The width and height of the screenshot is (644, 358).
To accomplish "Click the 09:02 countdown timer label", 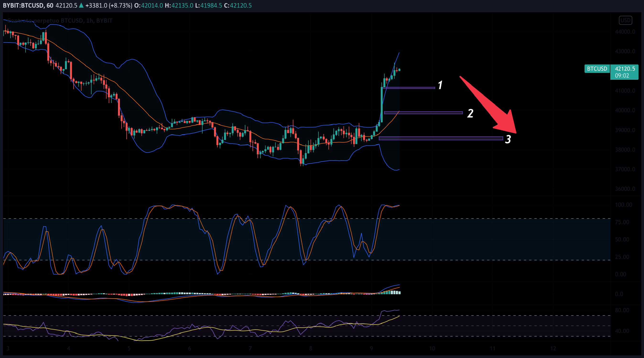I will click(x=622, y=76).
